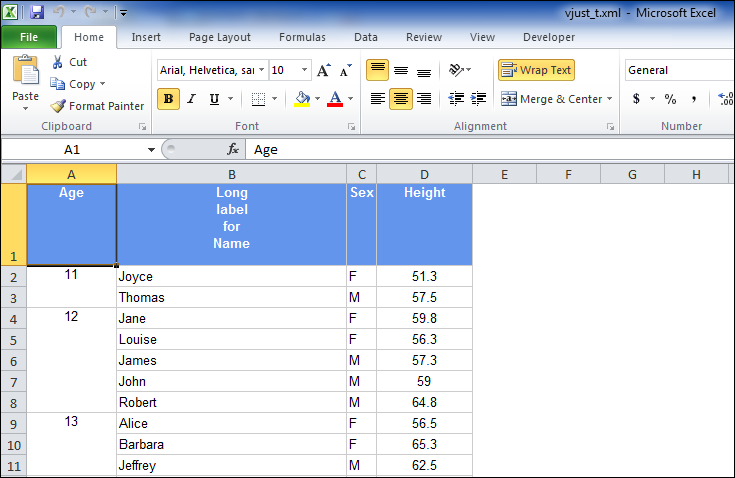The image size is (735, 478).
Task: Click the Percent Style icon
Action: [x=670, y=99]
